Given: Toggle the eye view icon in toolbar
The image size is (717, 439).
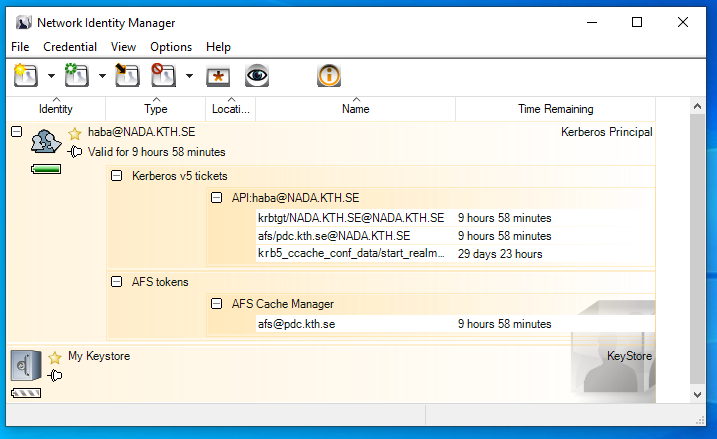Looking at the screenshot, I should 258,76.
